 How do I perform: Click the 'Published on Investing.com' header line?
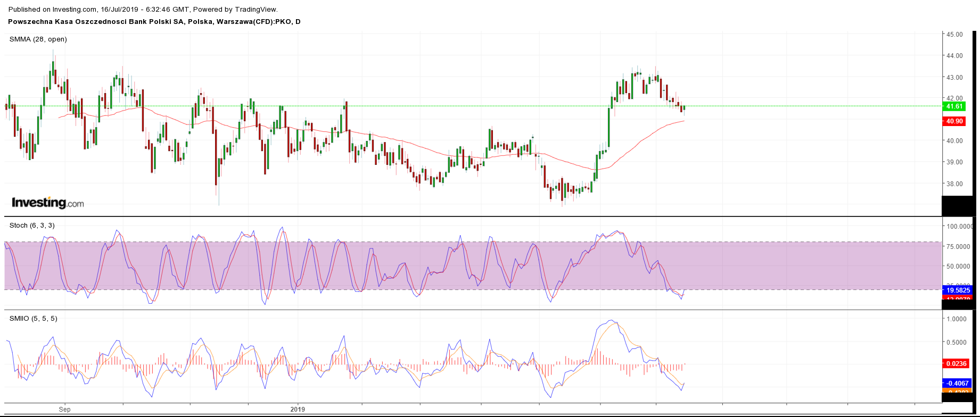coord(143,10)
